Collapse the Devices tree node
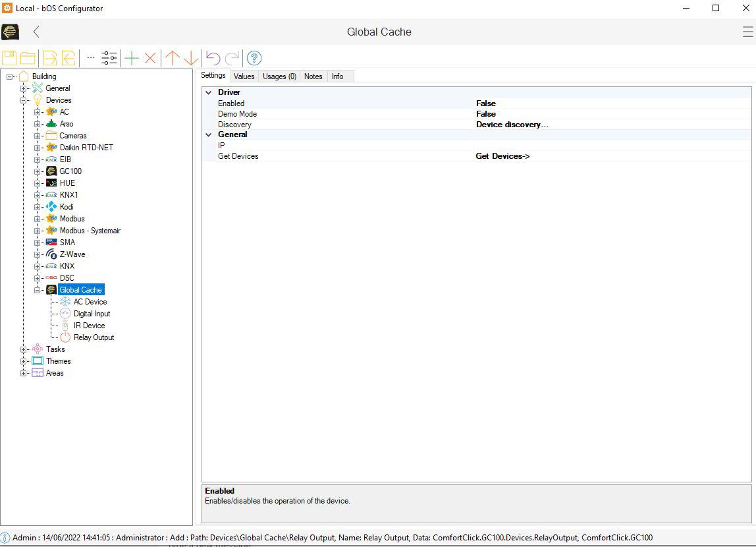This screenshot has width=756, height=547. click(x=23, y=100)
